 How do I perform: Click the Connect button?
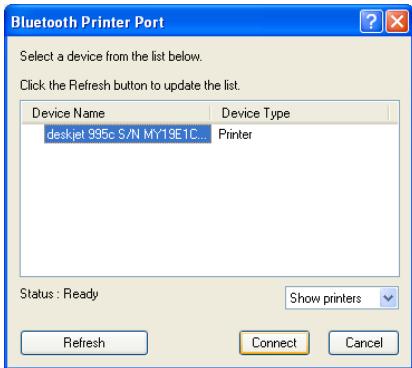(x=274, y=343)
